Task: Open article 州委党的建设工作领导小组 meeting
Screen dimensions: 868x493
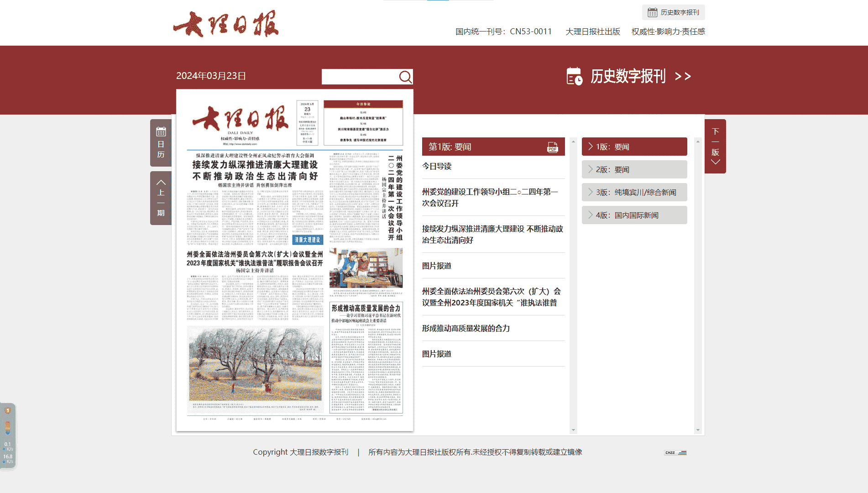Action: (x=490, y=197)
